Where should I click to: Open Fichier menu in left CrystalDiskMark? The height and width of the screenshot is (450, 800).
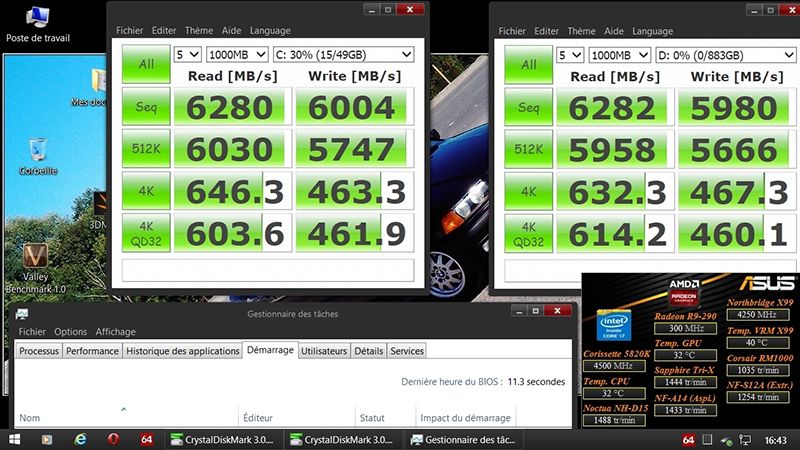coord(129,31)
